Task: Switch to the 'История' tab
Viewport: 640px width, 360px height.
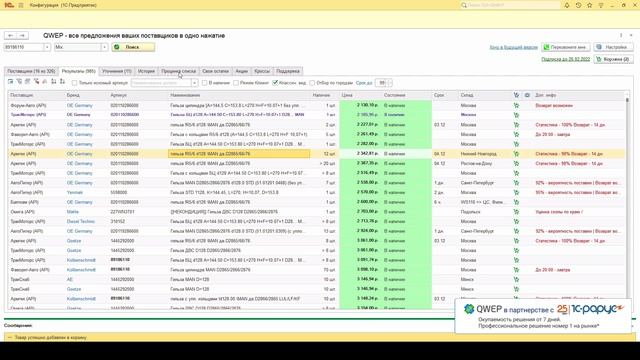Action: click(146, 71)
